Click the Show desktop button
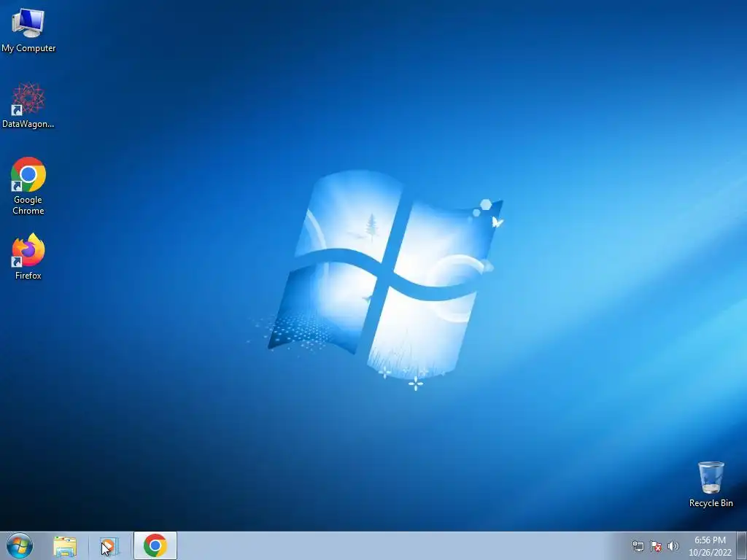Viewport: 747px width, 560px height. point(742,545)
